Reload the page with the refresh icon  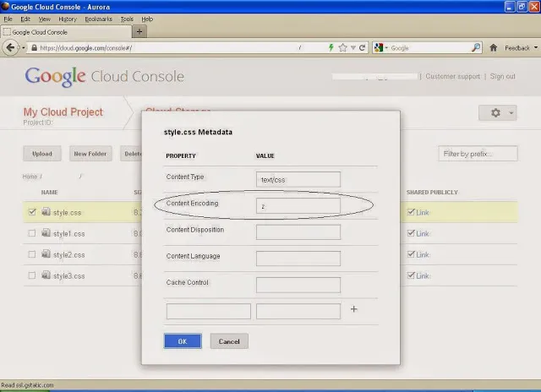[363, 47]
